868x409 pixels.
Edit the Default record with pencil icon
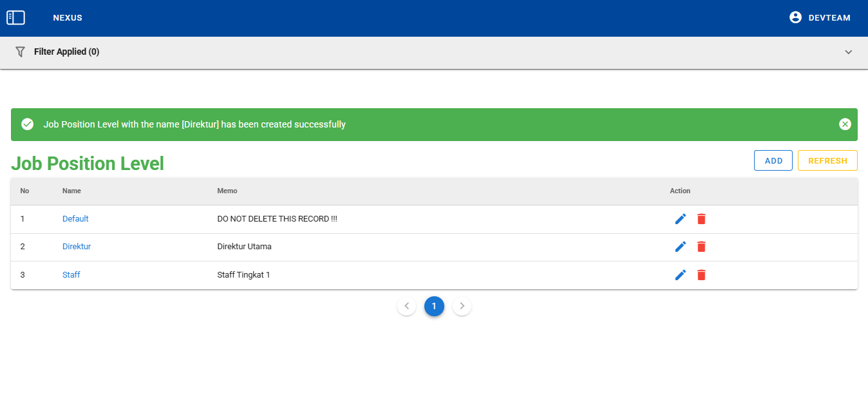(681, 219)
